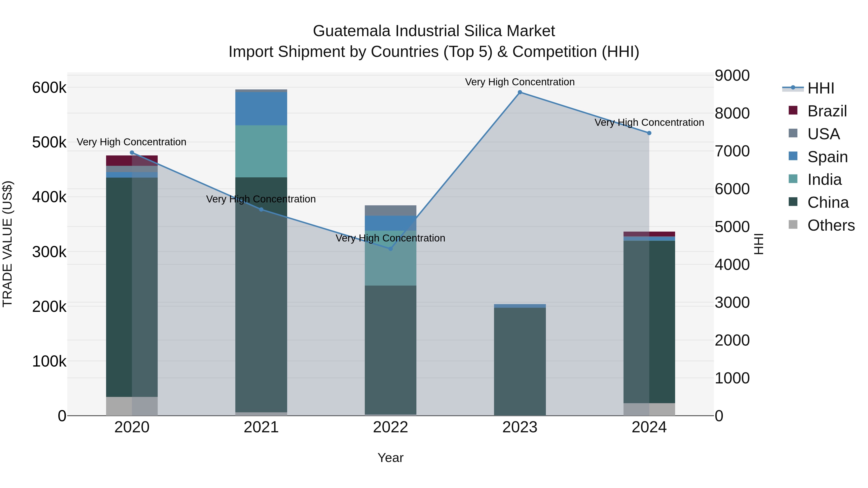Image resolution: width=868 pixels, height=488 pixels.
Task: Select the 2020 Others gray bottom segment
Action: [132, 406]
